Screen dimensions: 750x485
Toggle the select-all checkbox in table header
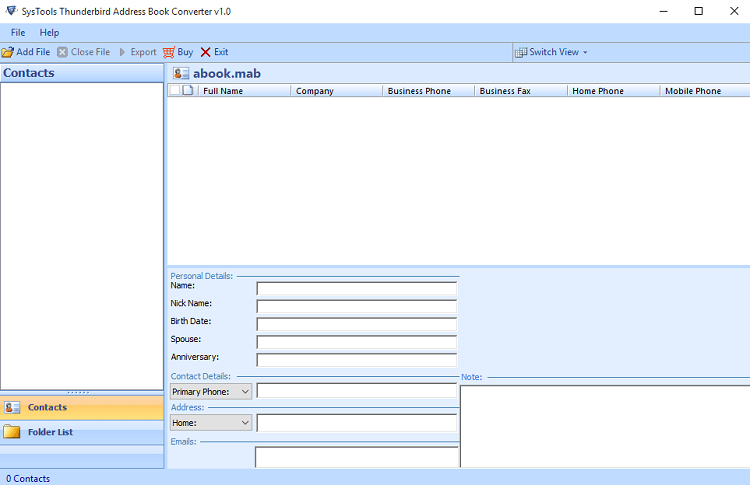(175, 90)
